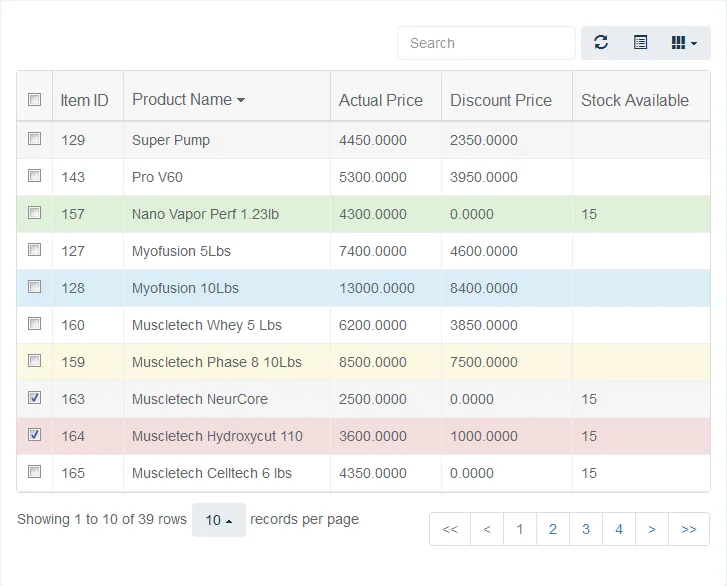The image size is (727, 586).
Task: Open page 4 of results
Action: click(619, 529)
